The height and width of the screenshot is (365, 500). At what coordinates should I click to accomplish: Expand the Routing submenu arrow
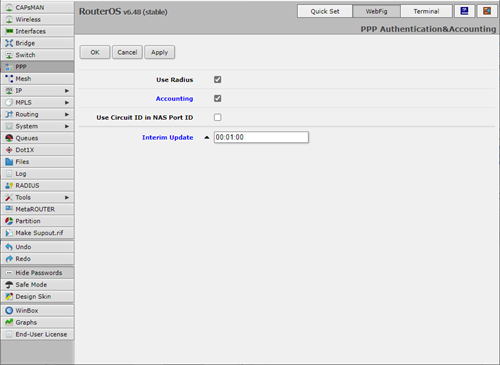(67, 114)
